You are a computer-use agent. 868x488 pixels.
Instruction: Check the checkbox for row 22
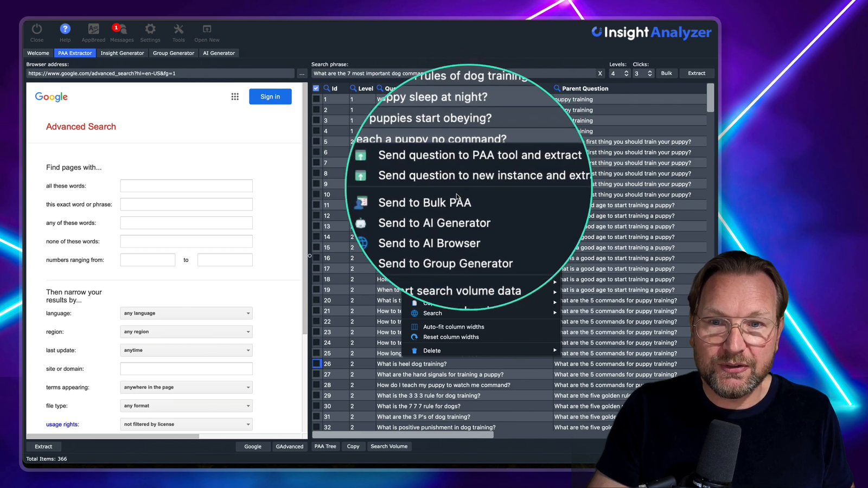click(316, 322)
